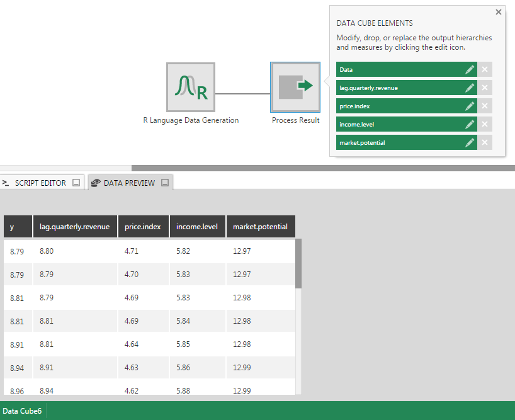Remove the price.index element

click(484, 106)
